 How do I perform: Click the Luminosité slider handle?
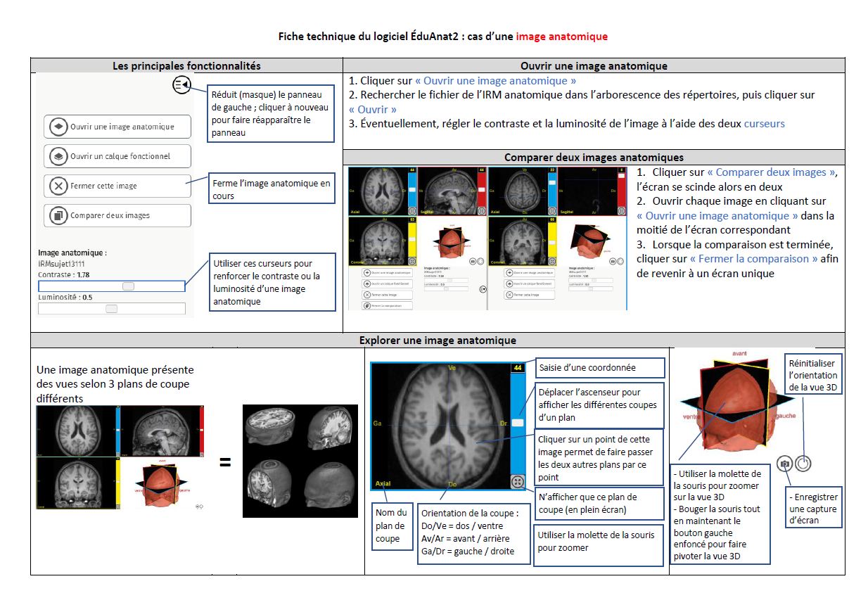point(111,309)
